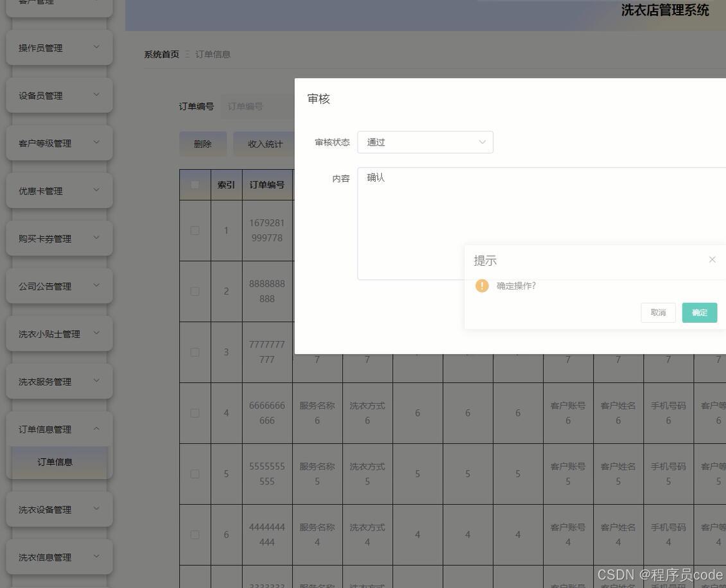
Task: Click the 服务名称5 cell
Action: (x=317, y=474)
